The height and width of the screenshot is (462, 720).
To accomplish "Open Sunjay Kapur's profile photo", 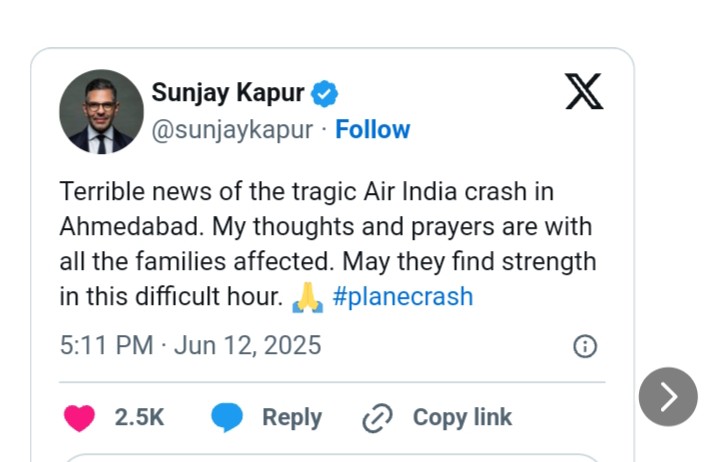I will 101,111.
